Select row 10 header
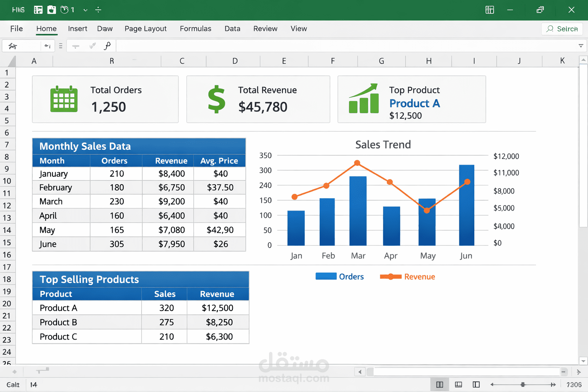Viewport: 588px width, 392px height. pyautogui.click(x=7, y=181)
